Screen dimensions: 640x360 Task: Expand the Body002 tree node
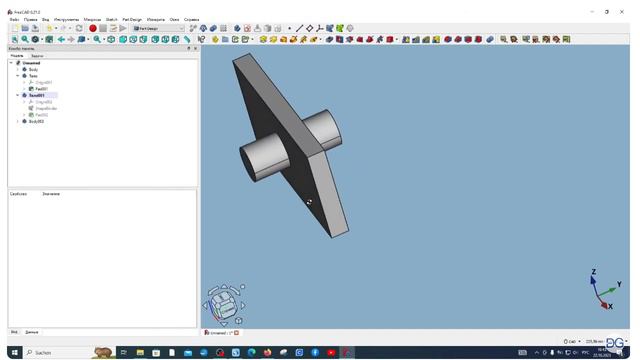click(x=18, y=121)
